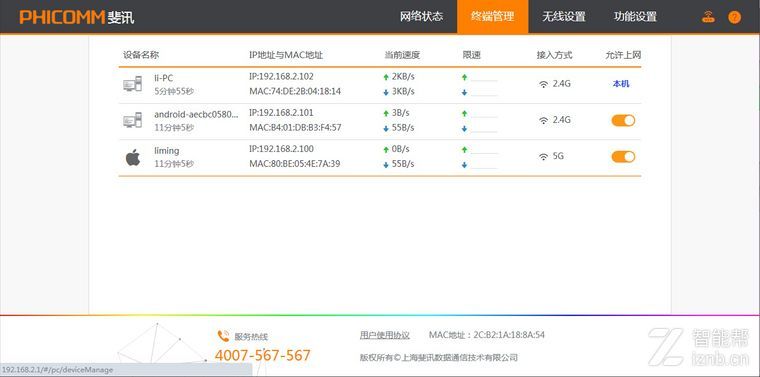Click the 本机 label for li-PC
Image resolution: width=760 pixels, height=377 pixels.
621,84
